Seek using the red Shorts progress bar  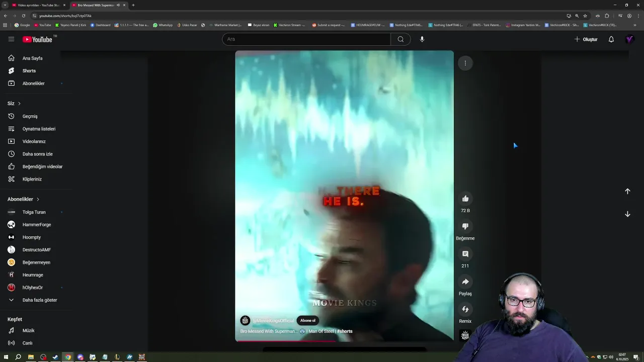(x=344, y=341)
